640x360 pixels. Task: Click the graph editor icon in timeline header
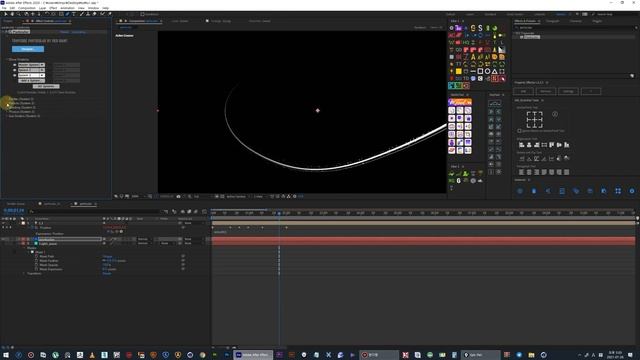(x=204, y=211)
